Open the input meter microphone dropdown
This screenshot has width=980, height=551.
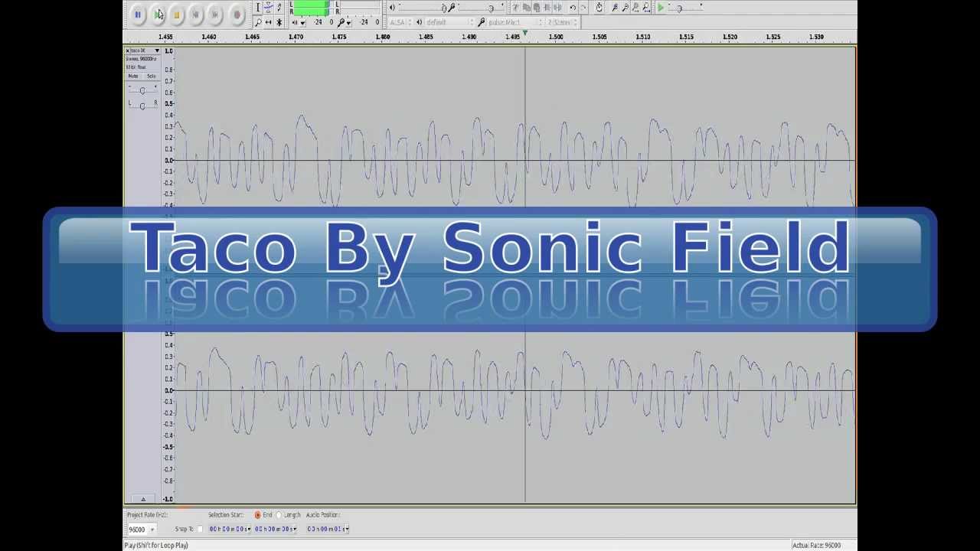coord(350,22)
